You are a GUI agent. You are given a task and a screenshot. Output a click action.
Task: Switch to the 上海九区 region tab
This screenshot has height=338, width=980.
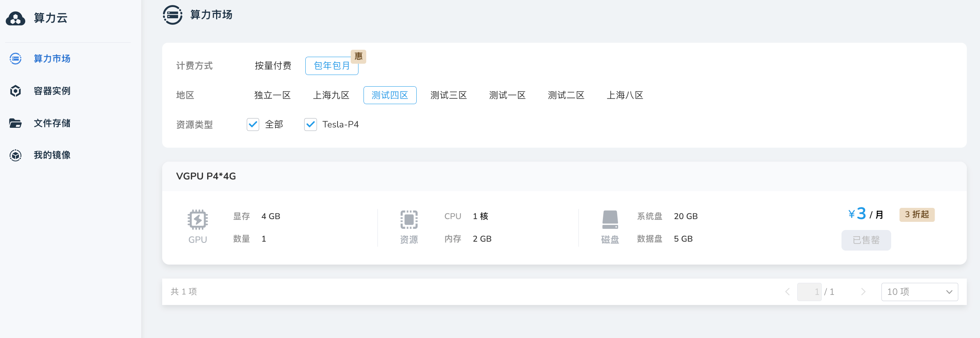coord(331,95)
